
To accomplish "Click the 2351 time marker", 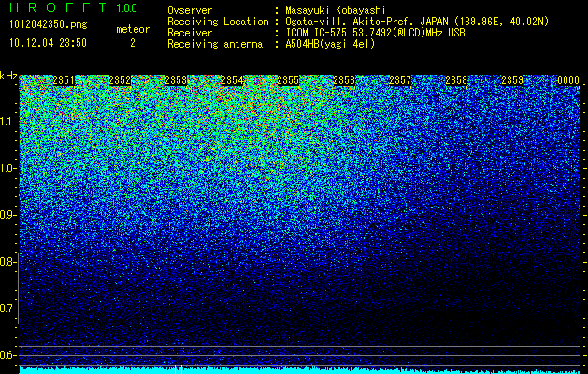I will (64, 80).
